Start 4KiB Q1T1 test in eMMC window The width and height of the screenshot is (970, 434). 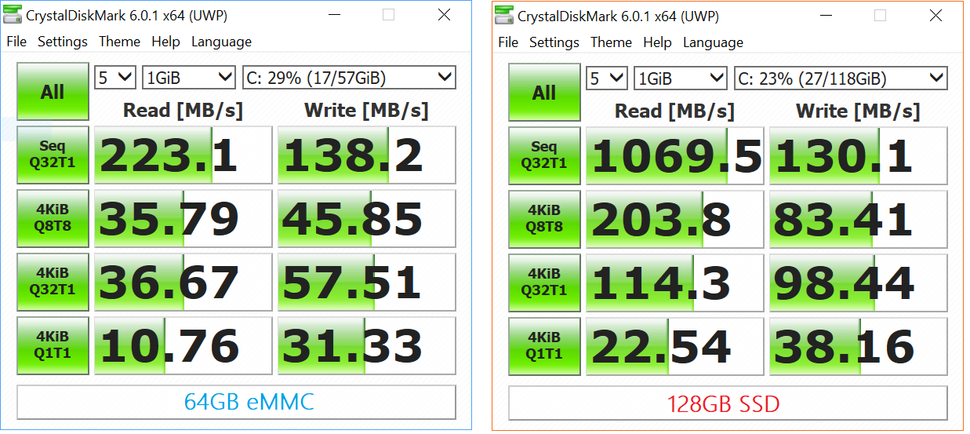(53, 345)
